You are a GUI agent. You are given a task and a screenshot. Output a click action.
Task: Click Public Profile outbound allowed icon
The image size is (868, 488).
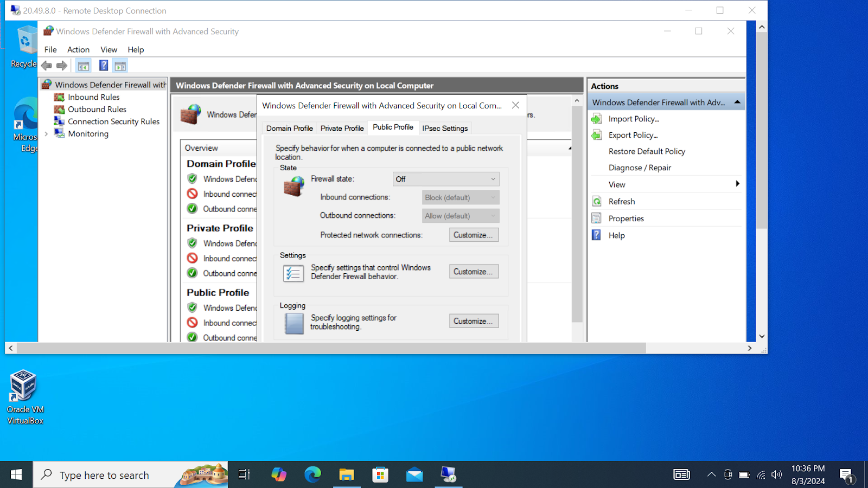pos(192,337)
